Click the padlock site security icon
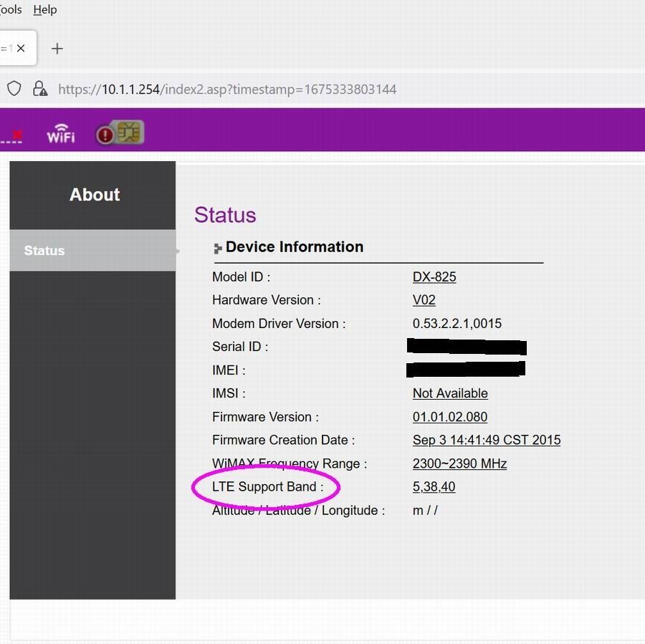Screen dimensions: 645x644 click(x=40, y=89)
